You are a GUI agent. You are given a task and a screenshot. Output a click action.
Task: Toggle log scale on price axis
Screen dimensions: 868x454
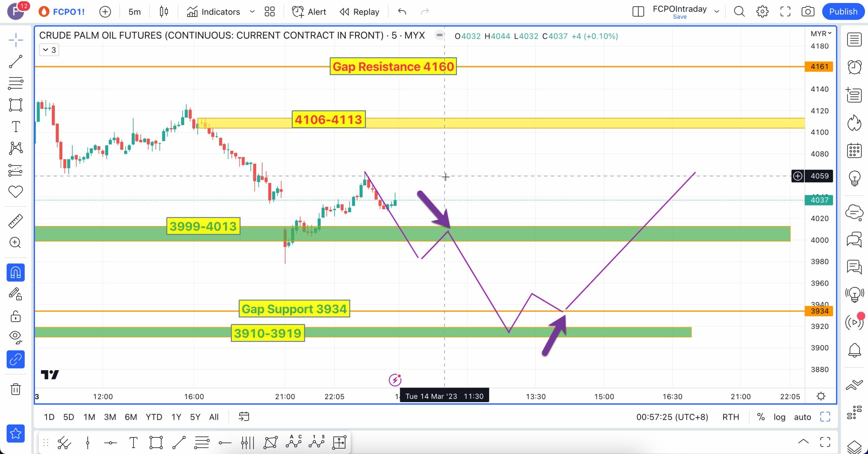tap(779, 417)
